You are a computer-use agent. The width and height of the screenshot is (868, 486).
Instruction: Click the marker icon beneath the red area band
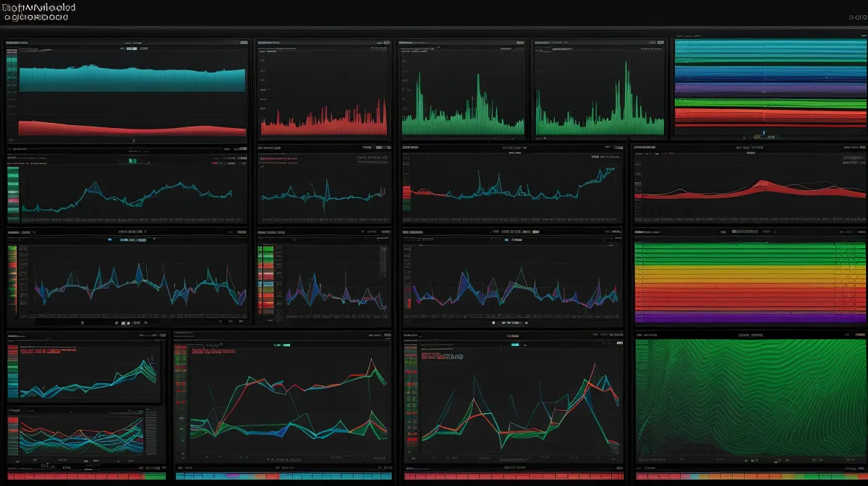coord(132,140)
